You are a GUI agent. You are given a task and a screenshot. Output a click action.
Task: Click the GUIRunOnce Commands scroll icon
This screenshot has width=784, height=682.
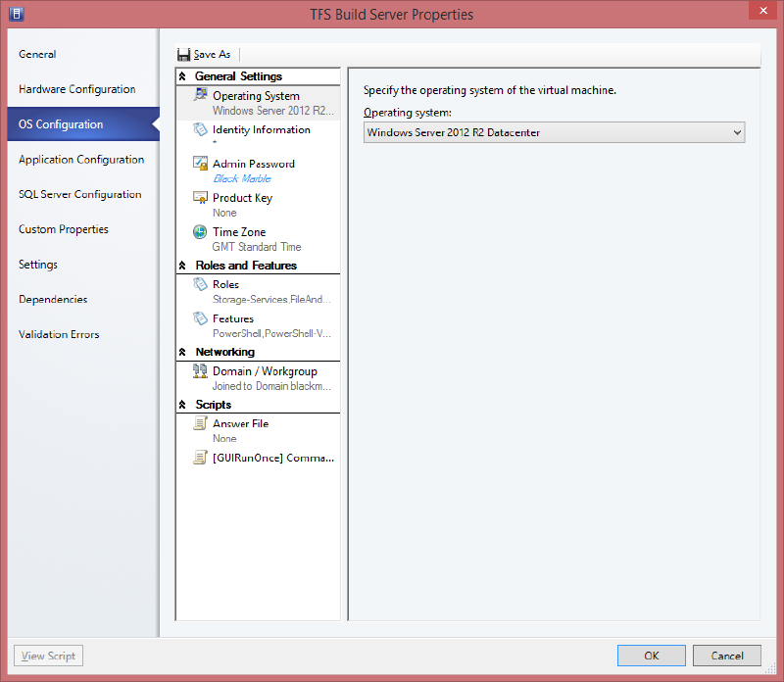tap(200, 458)
